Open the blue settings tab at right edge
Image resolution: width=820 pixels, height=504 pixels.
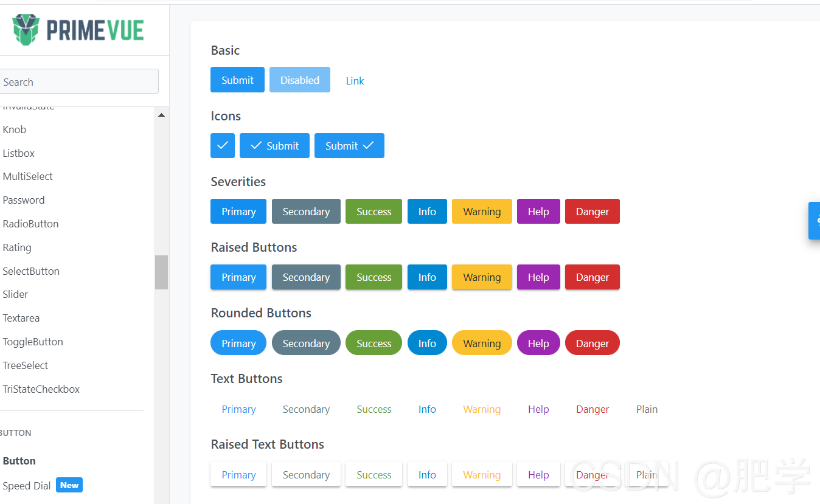(814, 221)
